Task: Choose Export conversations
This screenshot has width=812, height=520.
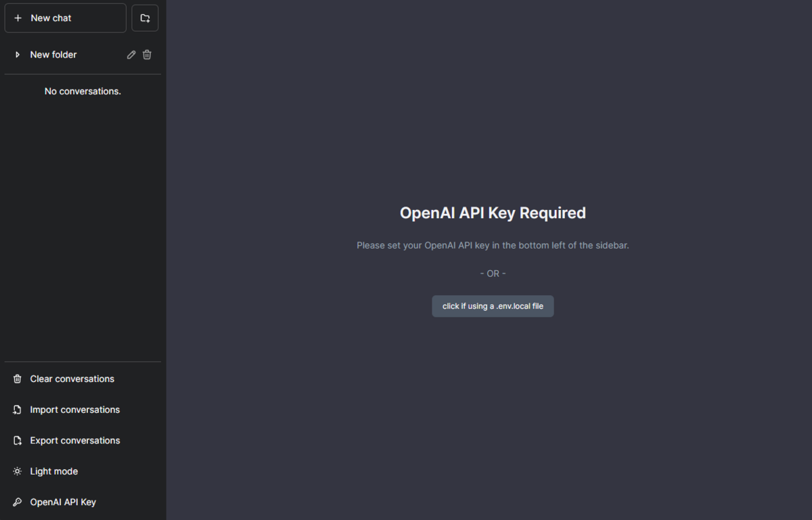Action: click(74, 440)
